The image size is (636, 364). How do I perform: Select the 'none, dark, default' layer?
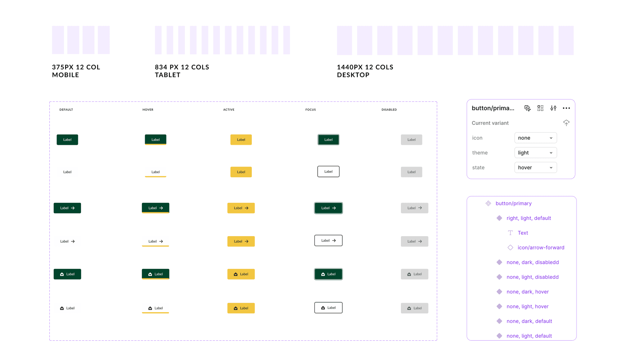529,321
